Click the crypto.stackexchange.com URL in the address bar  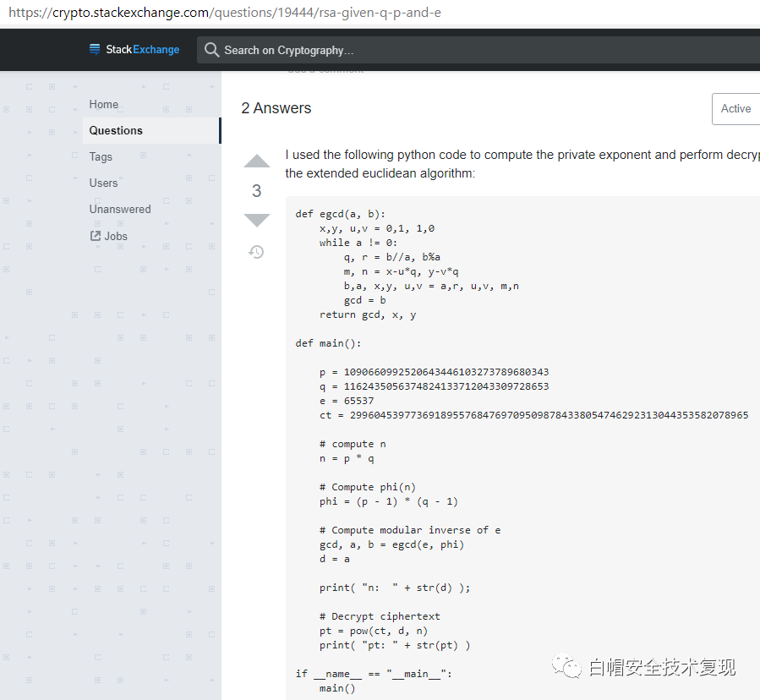pyautogui.click(x=224, y=13)
